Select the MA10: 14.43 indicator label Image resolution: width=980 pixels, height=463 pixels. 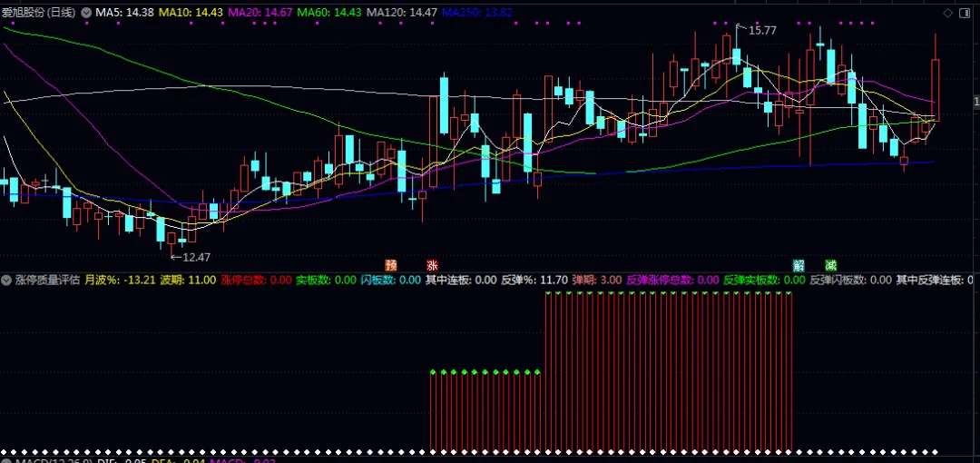[191, 13]
